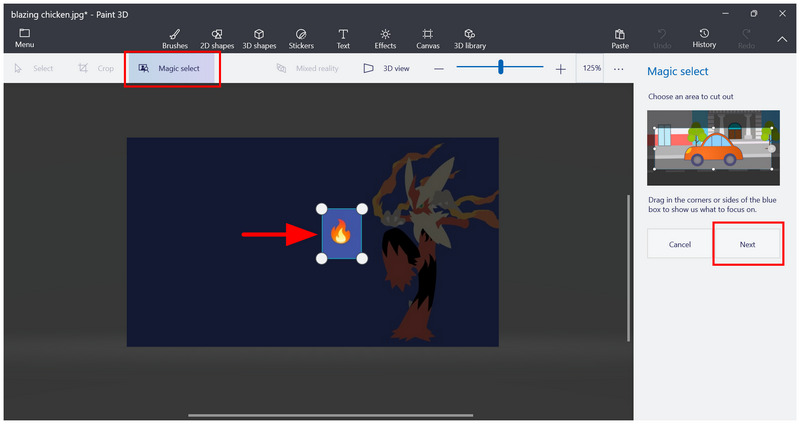Click the 125% zoom value field

coord(591,68)
